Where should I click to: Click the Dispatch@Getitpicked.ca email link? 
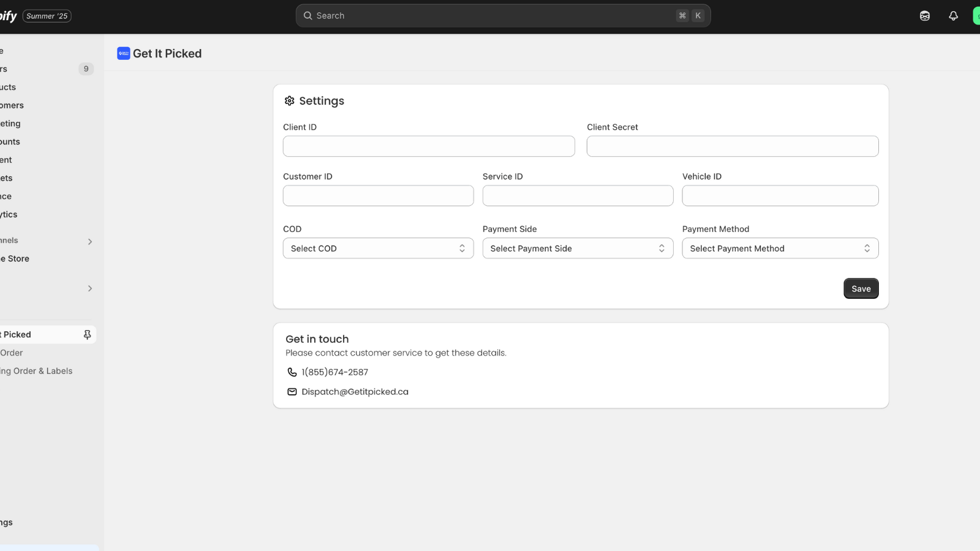(355, 392)
